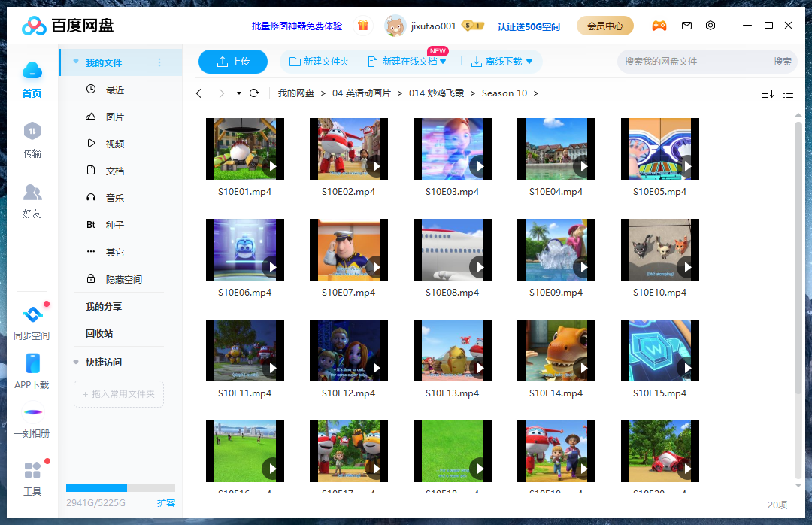Play S10E14.mp4 using its play icon
Image resolution: width=812 pixels, height=525 pixels.
point(582,368)
